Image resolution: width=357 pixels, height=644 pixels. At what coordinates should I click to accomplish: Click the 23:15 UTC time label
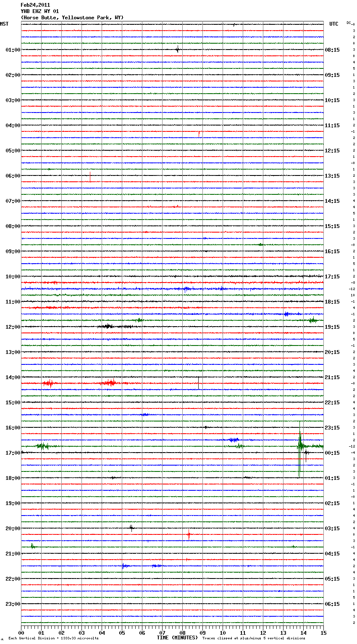click(x=332, y=428)
